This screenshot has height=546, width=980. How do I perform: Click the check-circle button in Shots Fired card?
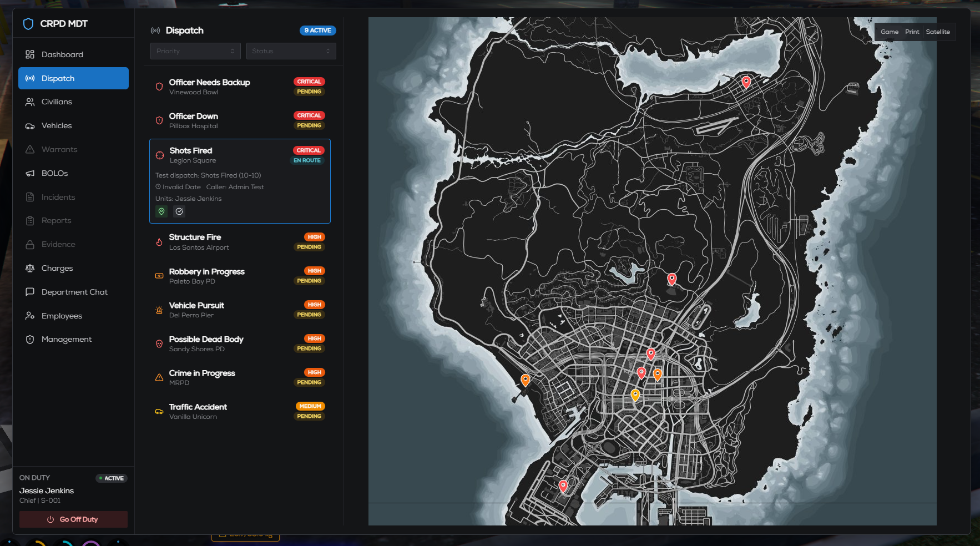click(x=179, y=211)
